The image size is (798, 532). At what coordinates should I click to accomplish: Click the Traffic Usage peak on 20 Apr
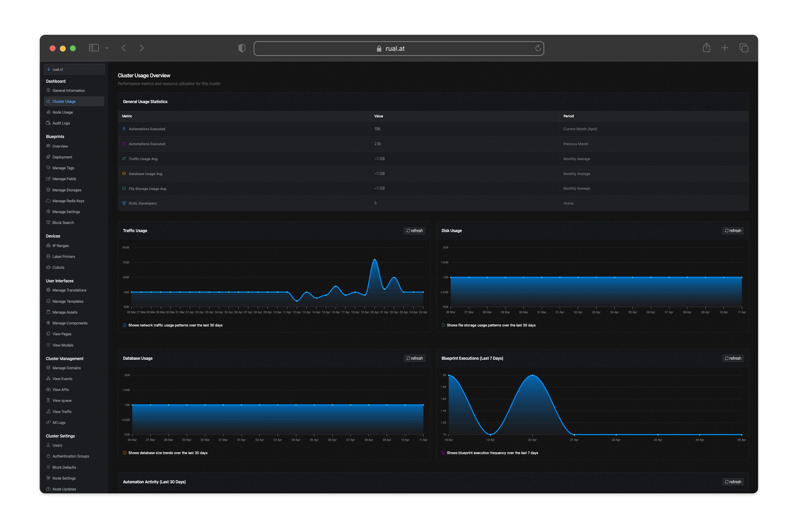[x=375, y=260]
